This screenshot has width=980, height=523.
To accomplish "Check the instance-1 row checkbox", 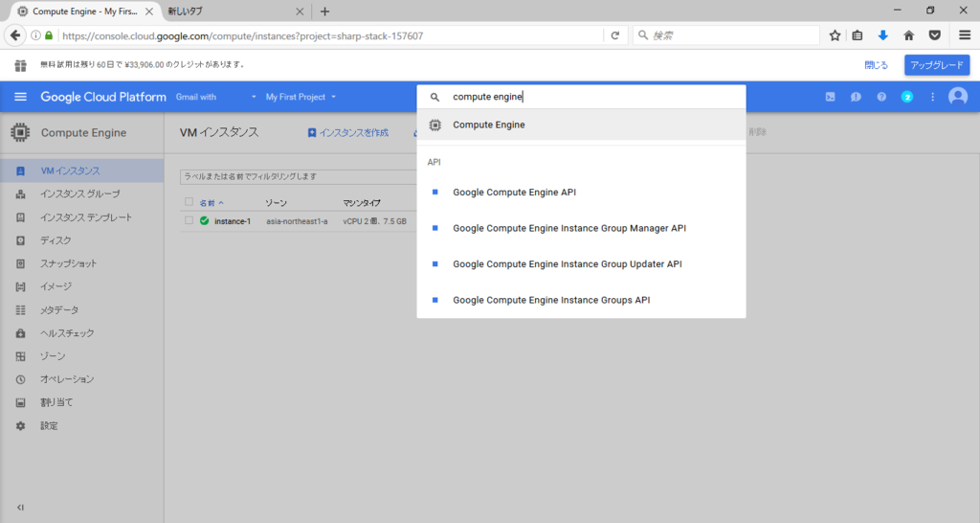I will click(x=189, y=221).
